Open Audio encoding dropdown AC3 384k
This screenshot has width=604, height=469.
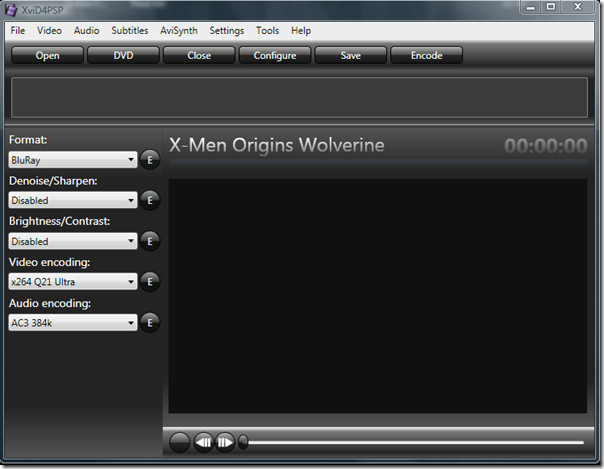73,323
